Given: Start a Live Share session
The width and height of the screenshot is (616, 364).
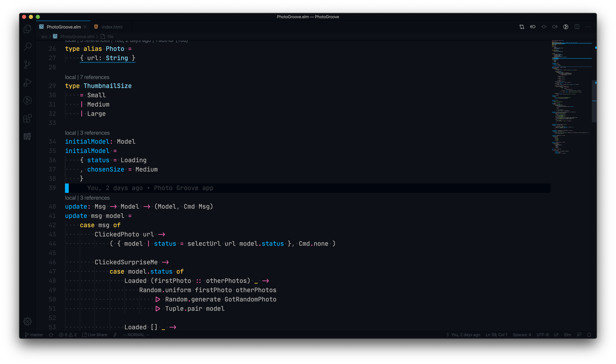Looking at the screenshot, I should pos(95,335).
